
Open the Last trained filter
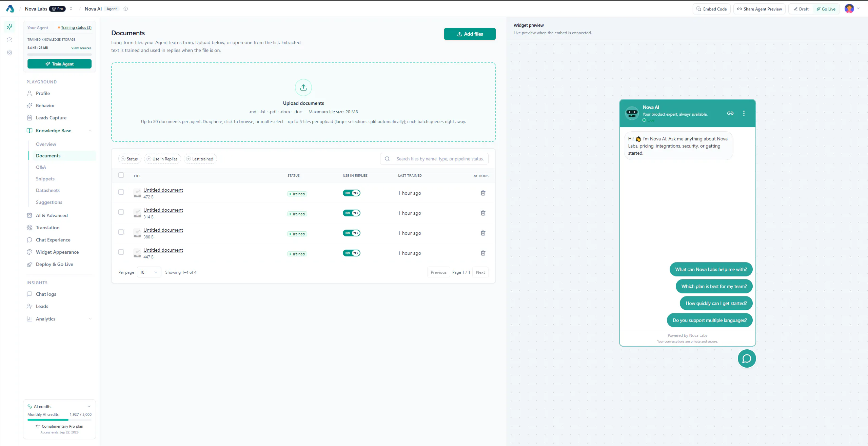(200, 159)
